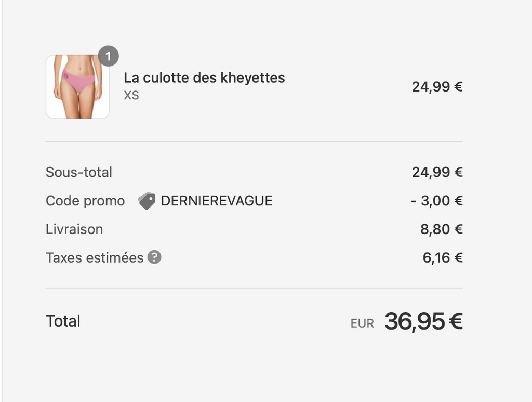Click the Total label

[63, 321]
